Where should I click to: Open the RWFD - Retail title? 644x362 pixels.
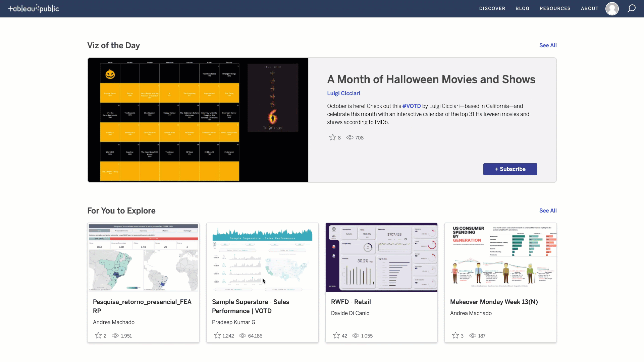pyautogui.click(x=351, y=302)
